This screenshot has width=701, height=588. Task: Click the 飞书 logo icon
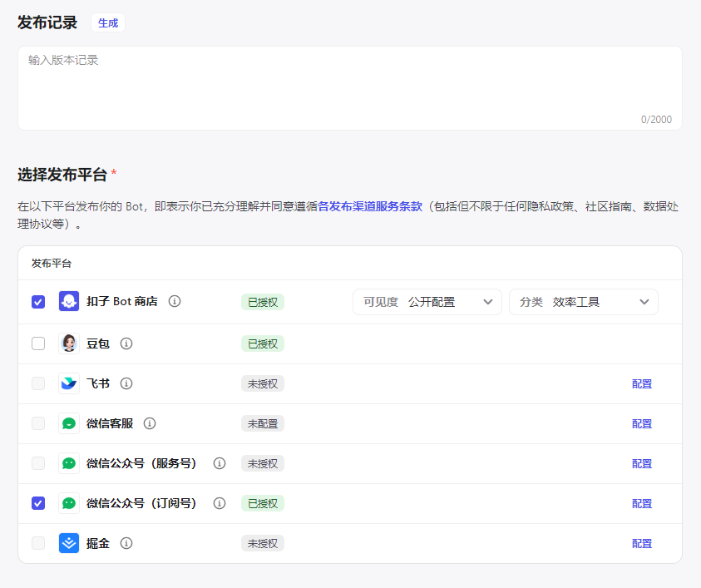point(69,383)
